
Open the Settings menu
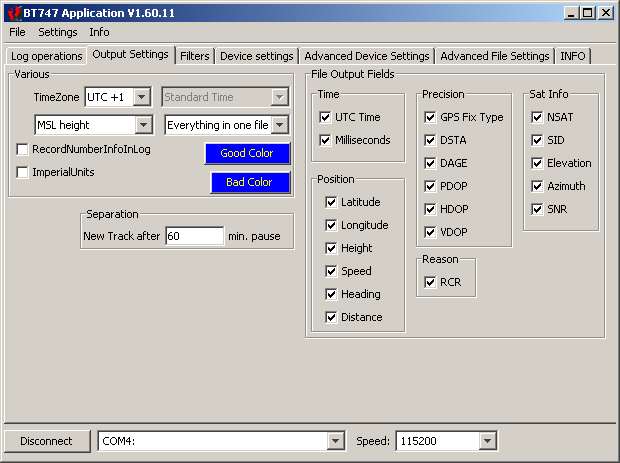click(x=58, y=32)
